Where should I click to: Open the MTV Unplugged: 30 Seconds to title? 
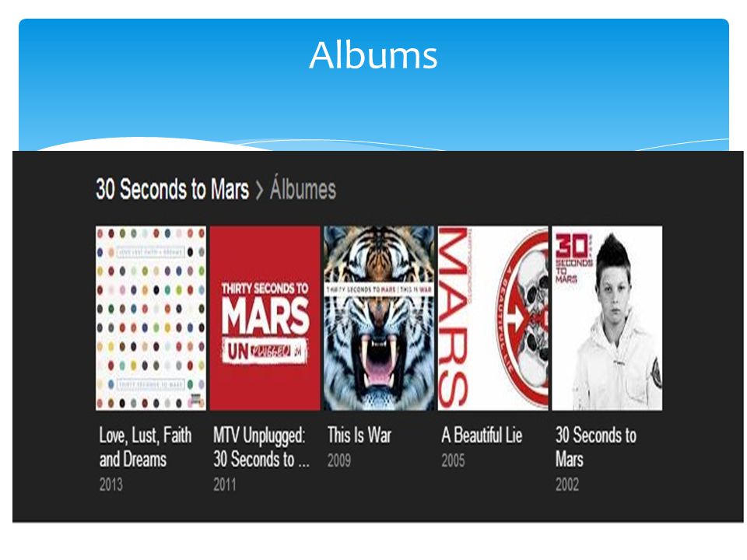(x=261, y=447)
